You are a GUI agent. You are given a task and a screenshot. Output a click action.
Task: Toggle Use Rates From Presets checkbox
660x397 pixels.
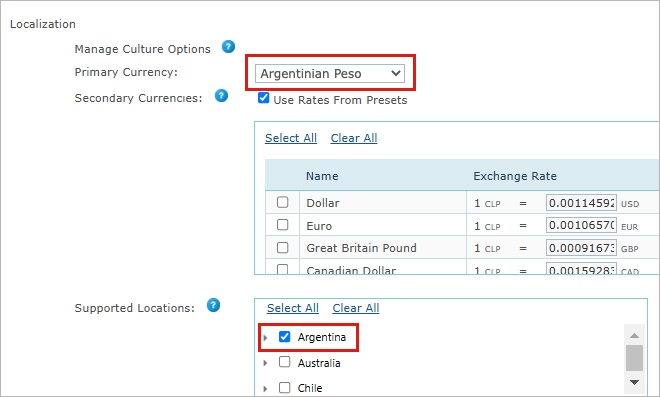(x=263, y=98)
